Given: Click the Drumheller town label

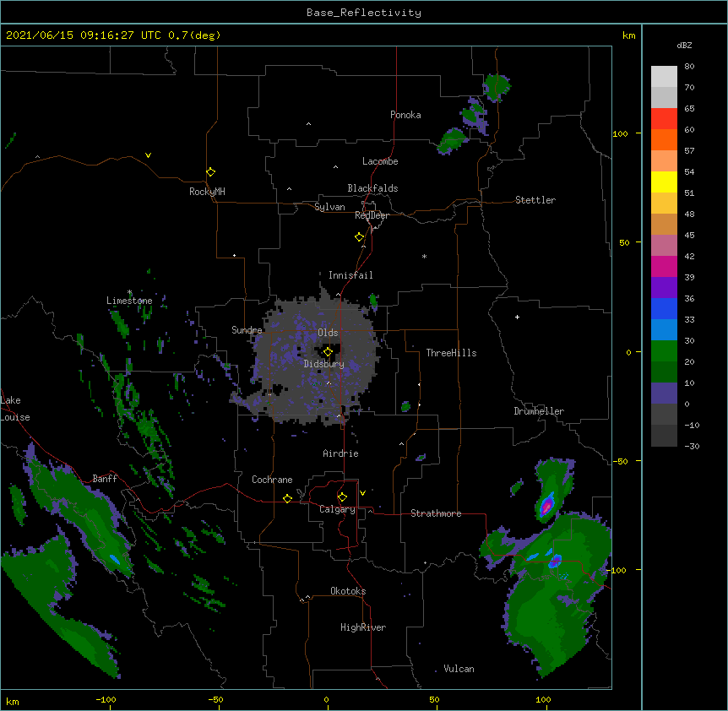Looking at the screenshot, I should (x=539, y=411).
